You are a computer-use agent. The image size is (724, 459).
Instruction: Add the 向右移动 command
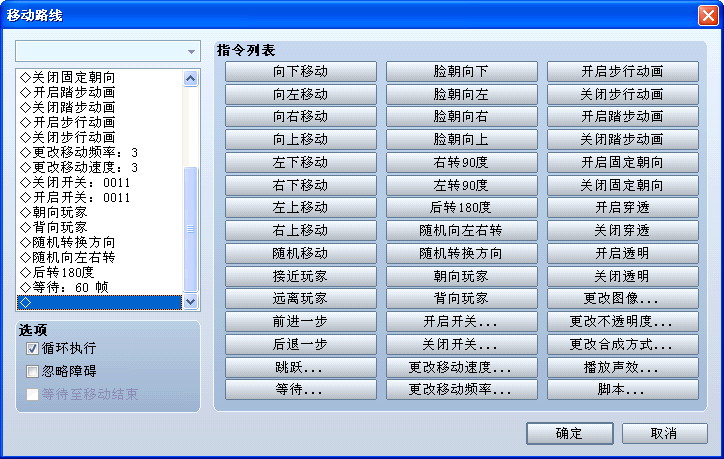[x=301, y=116]
